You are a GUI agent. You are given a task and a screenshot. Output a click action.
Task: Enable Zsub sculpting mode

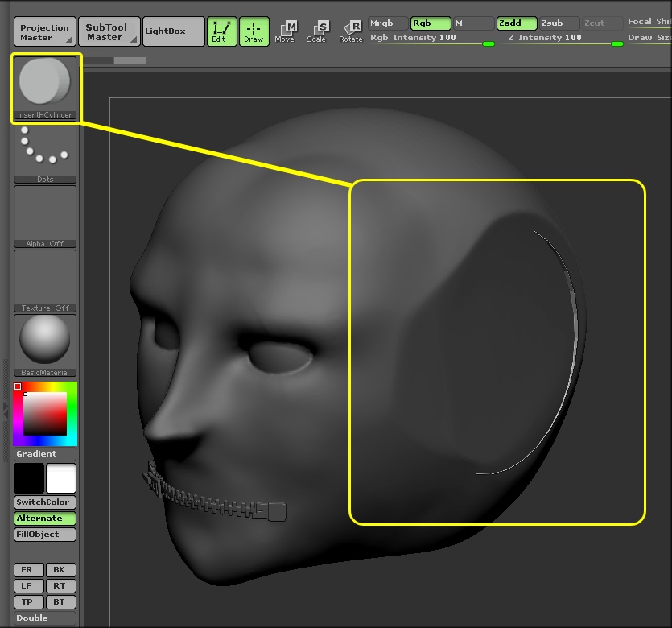[x=559, y=23]
